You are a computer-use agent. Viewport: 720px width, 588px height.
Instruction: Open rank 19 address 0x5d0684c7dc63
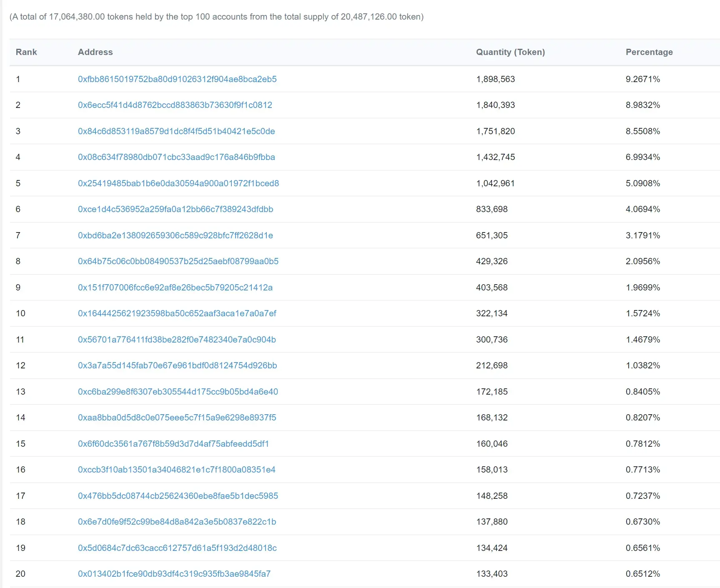[177, 548]
